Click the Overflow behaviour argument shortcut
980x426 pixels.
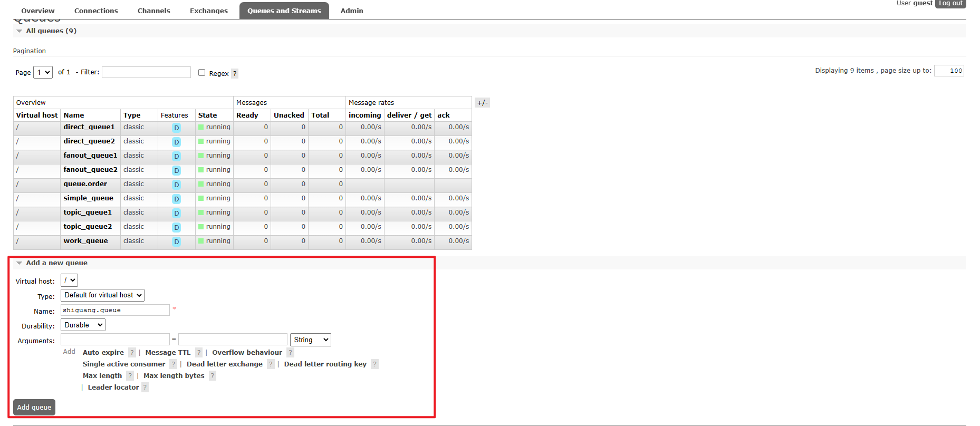point(247,353)
